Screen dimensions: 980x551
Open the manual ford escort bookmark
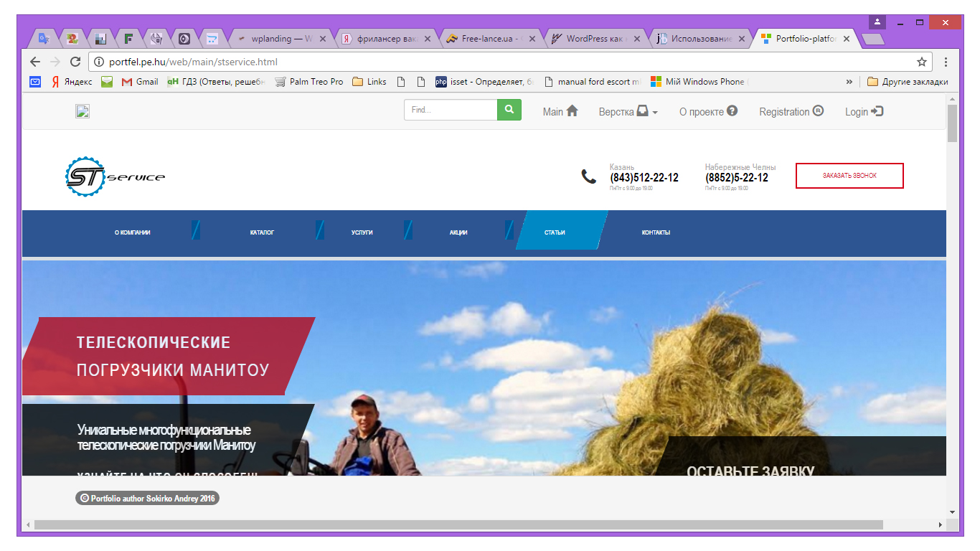tap(592, 82)
